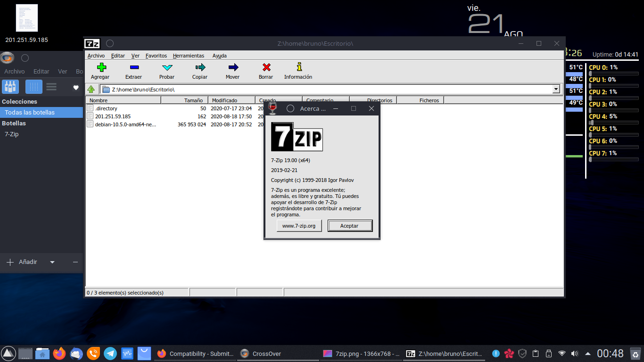Select bottles view icon in CrossOver
Viewport: 644px width, 362px height.
click(11, 87)
